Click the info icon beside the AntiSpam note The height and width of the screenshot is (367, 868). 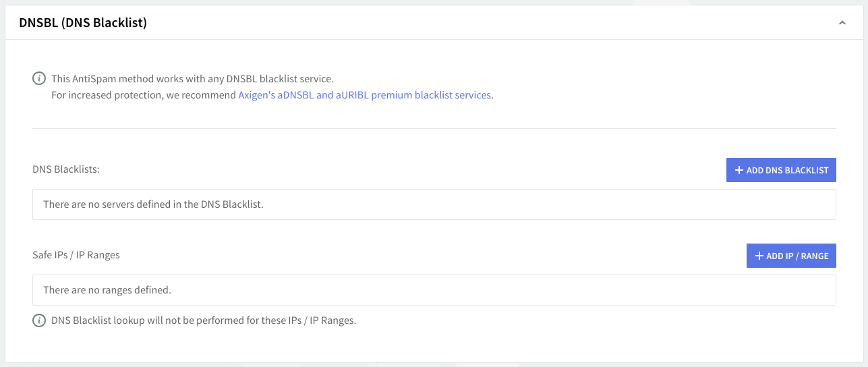click(x=40, y=78)
